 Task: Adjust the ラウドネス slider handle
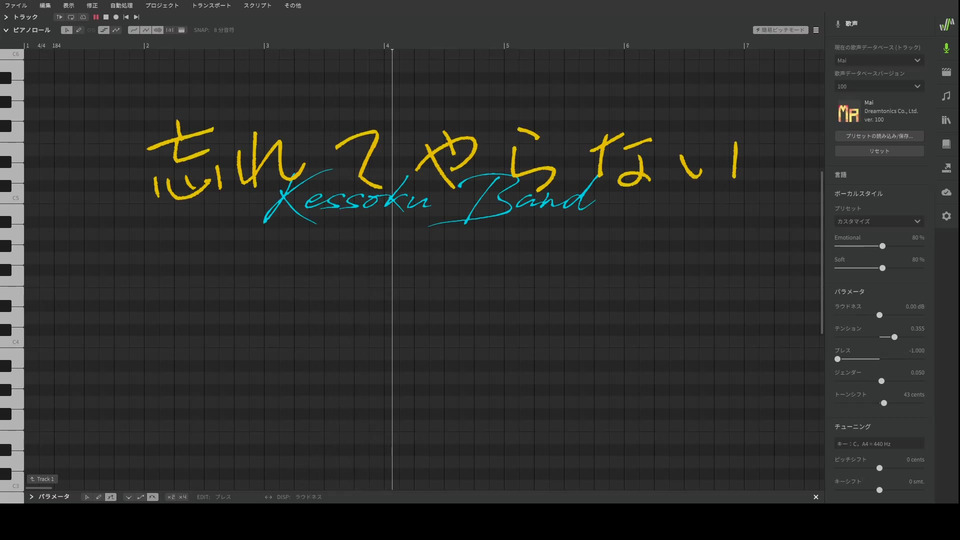pos(879,315)
